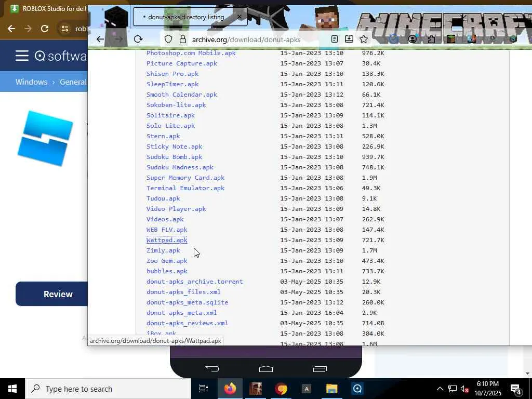
Task: Open the shield tracking protection icon
Action: pos(168,39)
